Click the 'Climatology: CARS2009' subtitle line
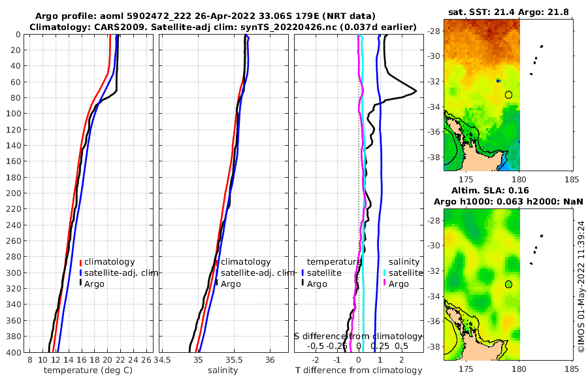 (223, 27)
